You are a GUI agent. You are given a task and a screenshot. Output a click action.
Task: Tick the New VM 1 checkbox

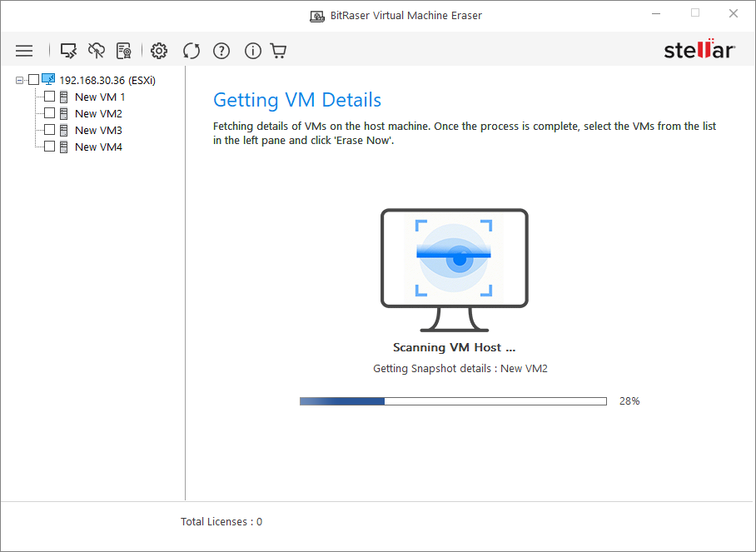point(50,97)
